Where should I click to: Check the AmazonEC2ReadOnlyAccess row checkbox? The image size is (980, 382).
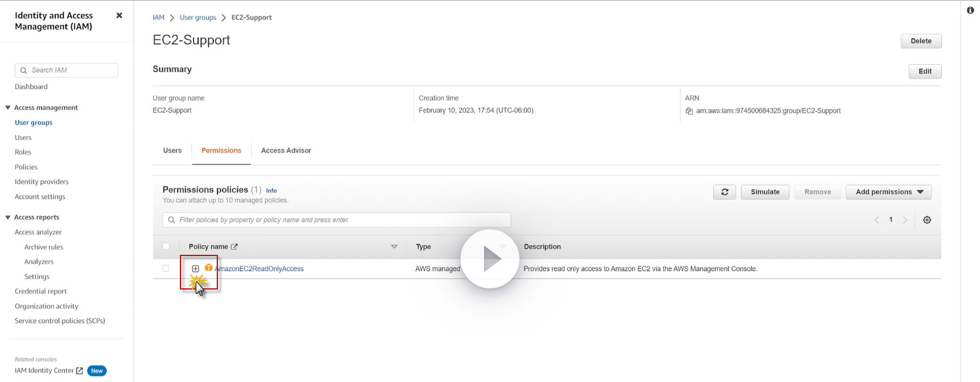[166, 268]
